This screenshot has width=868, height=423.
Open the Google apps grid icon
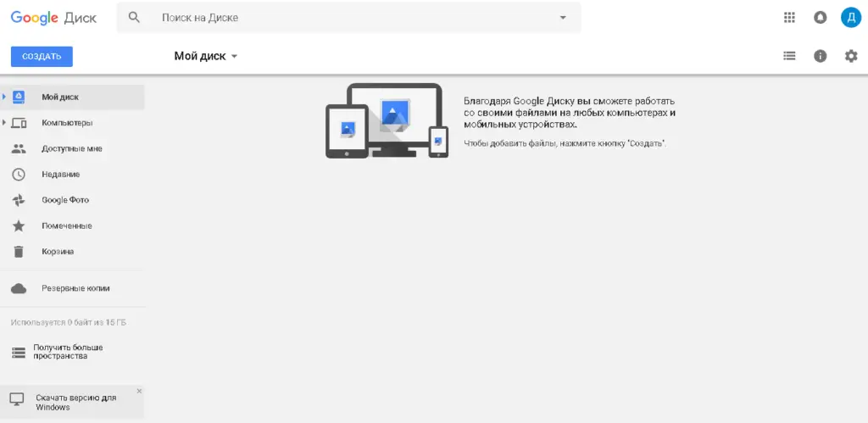coord(790,17)
